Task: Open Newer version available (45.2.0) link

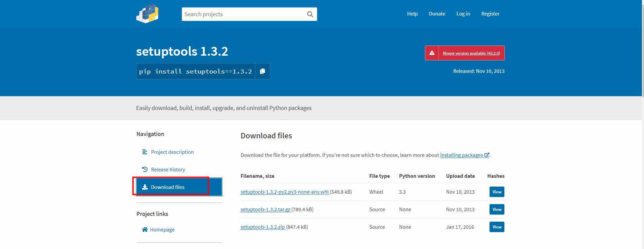Action: pyautogui.click(x=471, y=53)
